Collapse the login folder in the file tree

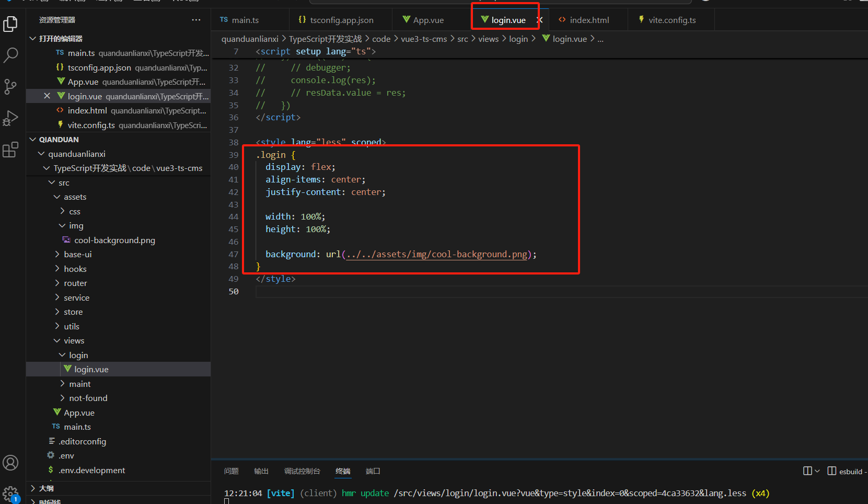[62, 355]
